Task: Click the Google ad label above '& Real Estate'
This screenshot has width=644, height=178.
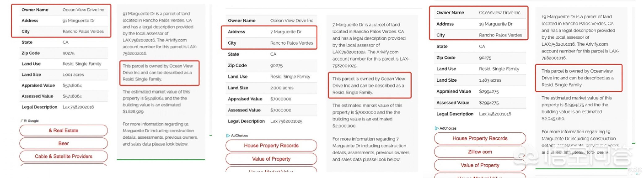Action: point(30,121)
